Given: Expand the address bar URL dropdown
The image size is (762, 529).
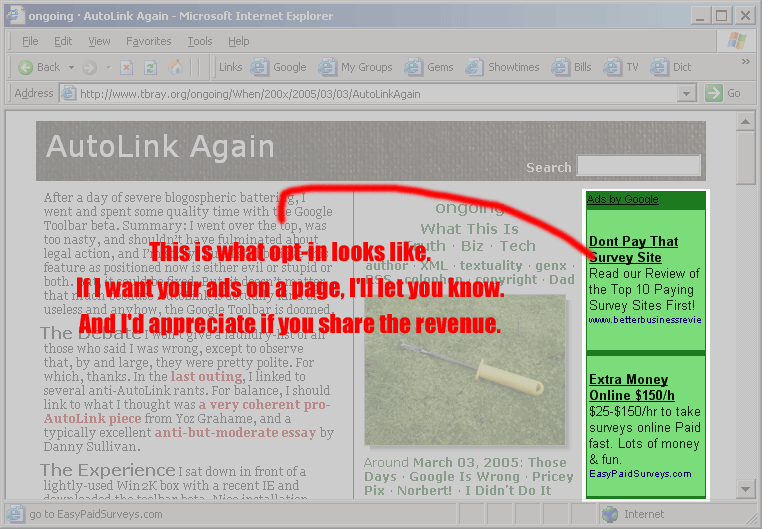Looking at the screenshot, I should (x=686, y=93).
